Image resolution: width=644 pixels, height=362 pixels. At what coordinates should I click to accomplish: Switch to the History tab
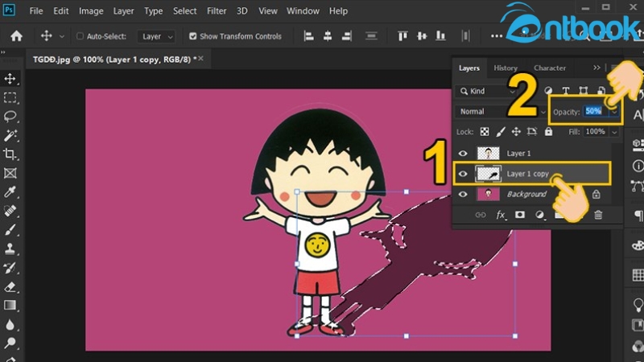click(506, 68)
